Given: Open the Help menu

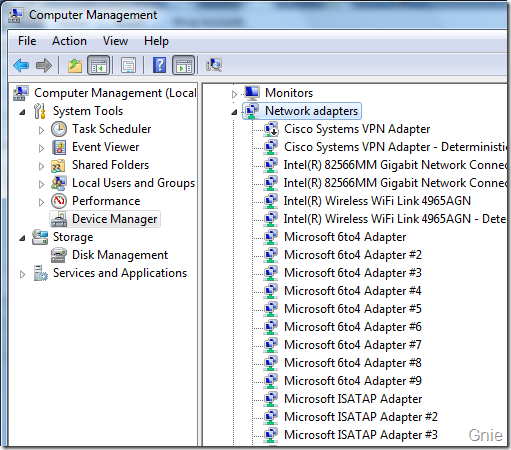Looking at the screenshot, I should point(156,41).
